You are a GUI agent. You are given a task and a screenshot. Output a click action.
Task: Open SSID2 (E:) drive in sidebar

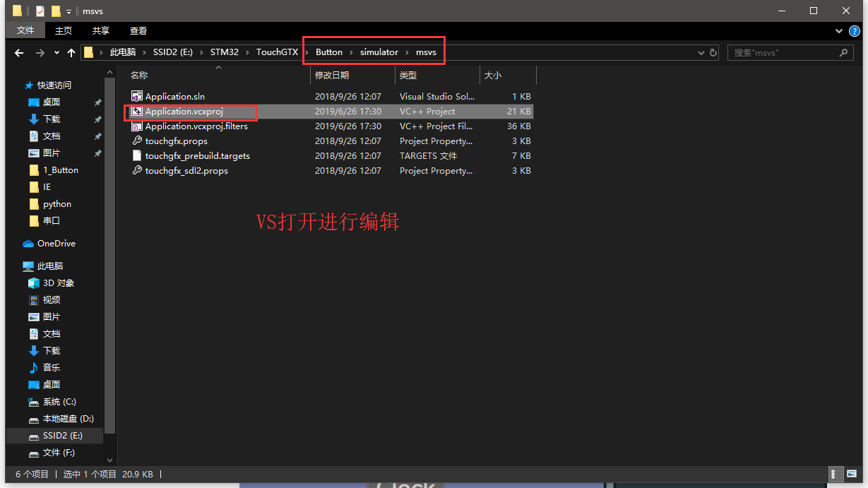(x=62, y=436)
